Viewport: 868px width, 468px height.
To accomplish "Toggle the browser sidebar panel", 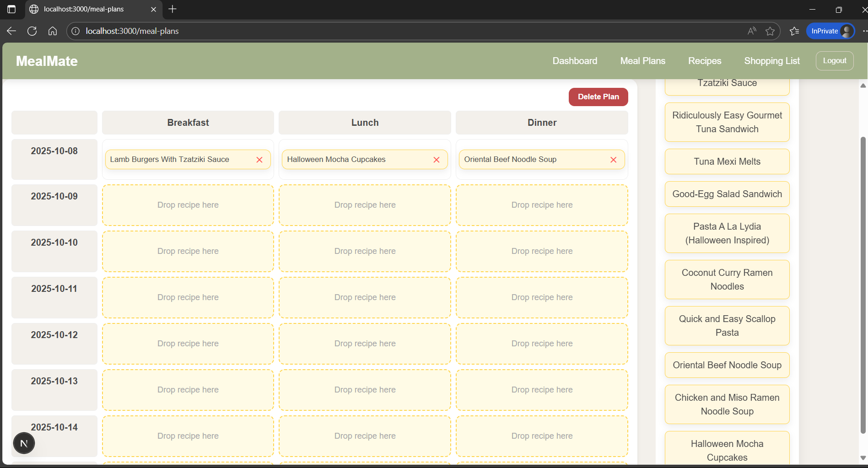I will (x=11, y=9).
